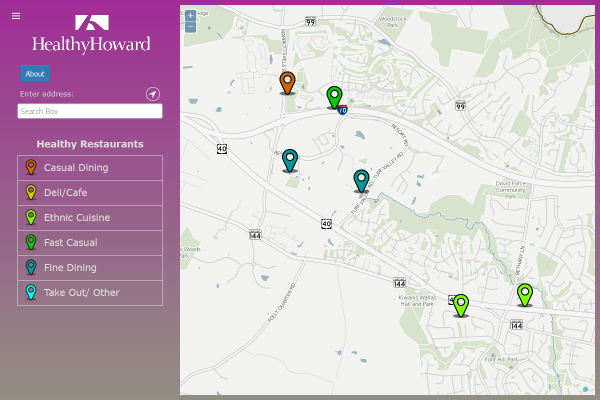Select lime Ethnic Cuisine pin near Bethany Lane
This screenshot has height=400, width=600.
(x=525, y=295)
